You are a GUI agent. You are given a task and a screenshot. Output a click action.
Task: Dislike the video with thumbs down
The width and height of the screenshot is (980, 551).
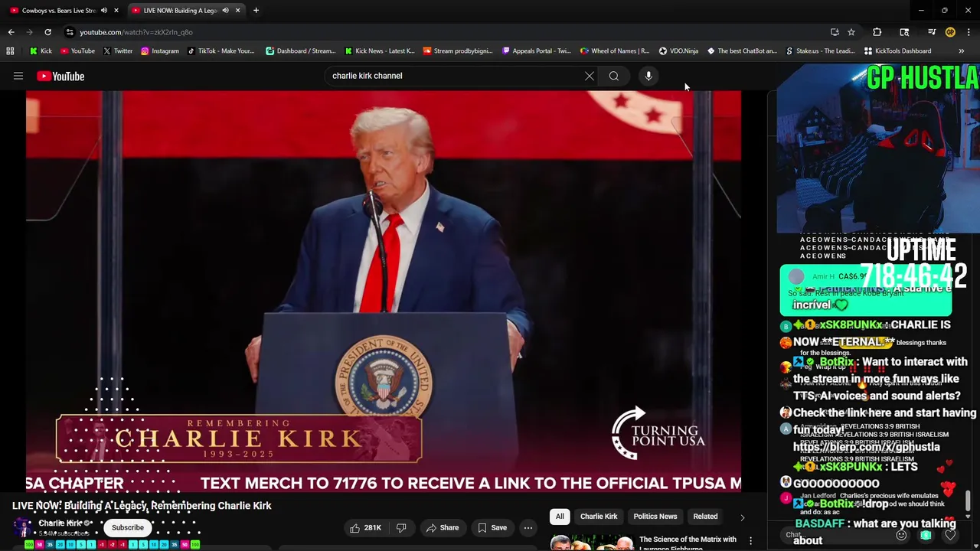pyautogui.click(x=400, y=527)
